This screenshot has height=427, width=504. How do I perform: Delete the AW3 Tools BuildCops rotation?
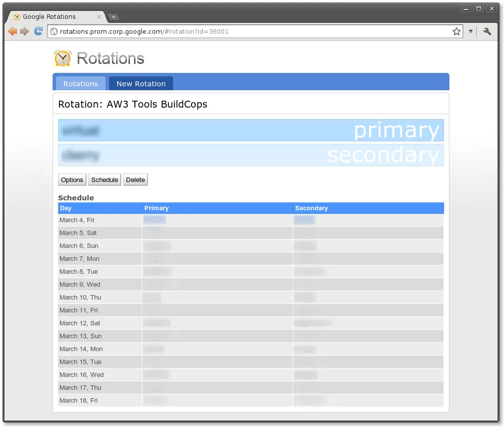click(135, 180)
